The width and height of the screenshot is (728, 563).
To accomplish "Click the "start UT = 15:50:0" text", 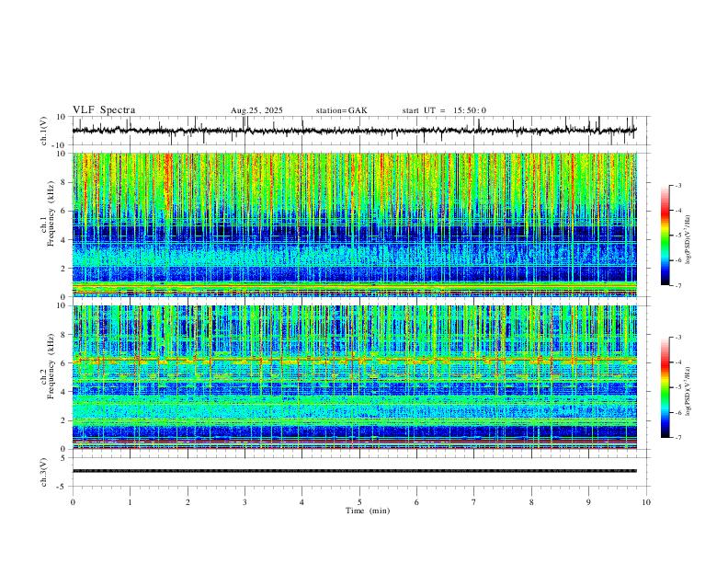I will coord(444,110).
